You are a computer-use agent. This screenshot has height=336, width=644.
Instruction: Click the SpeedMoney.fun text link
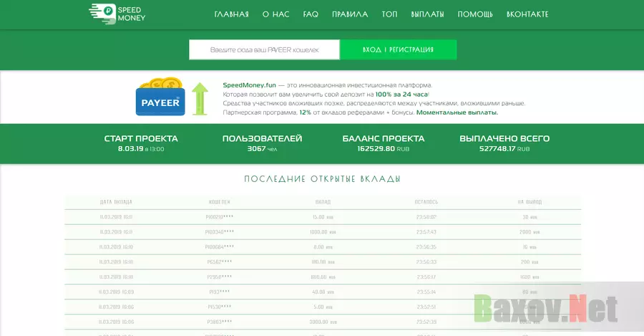coord(249,85)
